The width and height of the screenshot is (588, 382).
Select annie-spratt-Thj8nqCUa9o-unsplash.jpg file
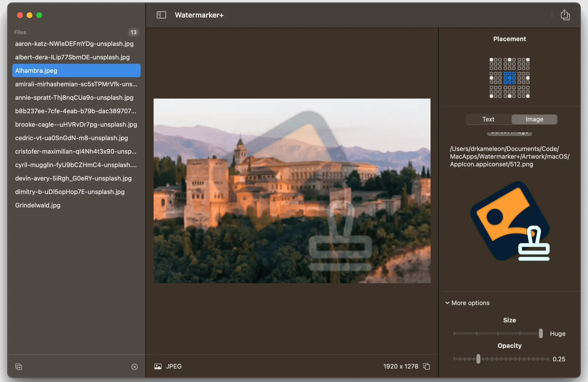point(74,98)
